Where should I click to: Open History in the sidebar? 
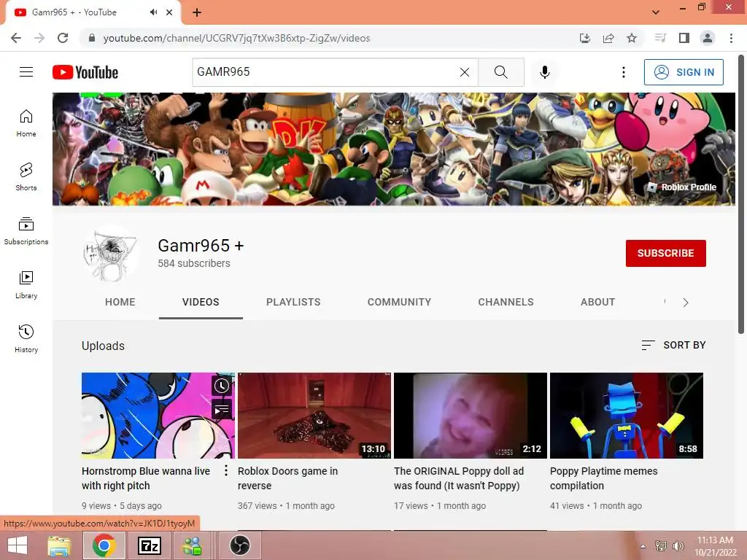click(26, 338)
